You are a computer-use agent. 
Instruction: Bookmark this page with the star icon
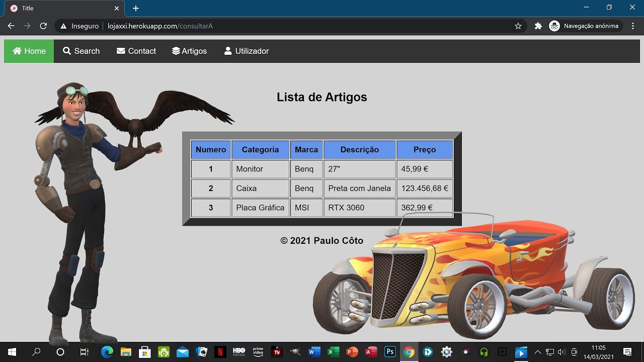[518, 26]
